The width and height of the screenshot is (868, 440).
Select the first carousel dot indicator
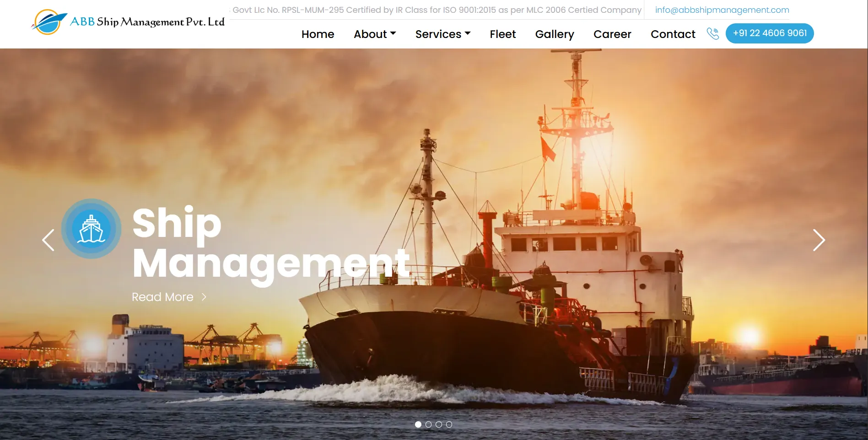pyautogui.click(x=418, y=424)
